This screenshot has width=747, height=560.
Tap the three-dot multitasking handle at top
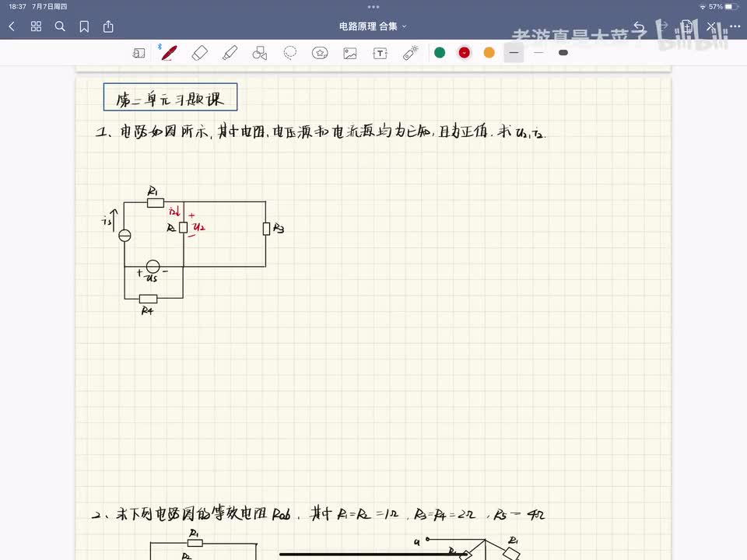tap(373, 7)
